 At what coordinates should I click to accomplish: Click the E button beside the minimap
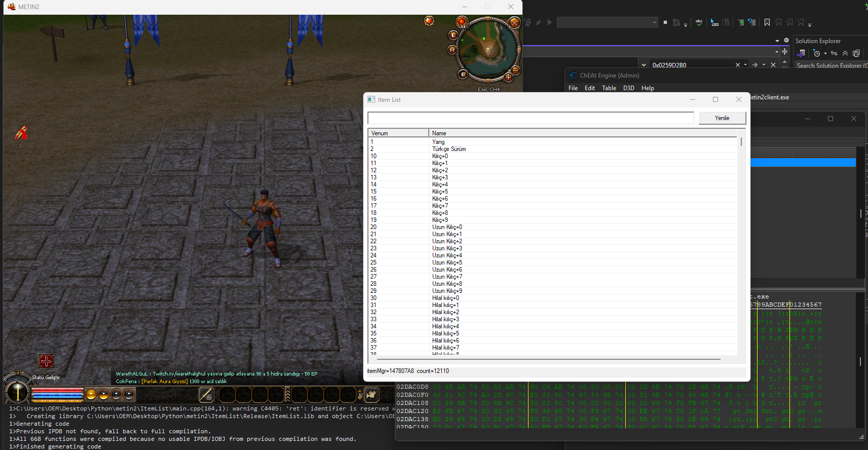(453, 35)
